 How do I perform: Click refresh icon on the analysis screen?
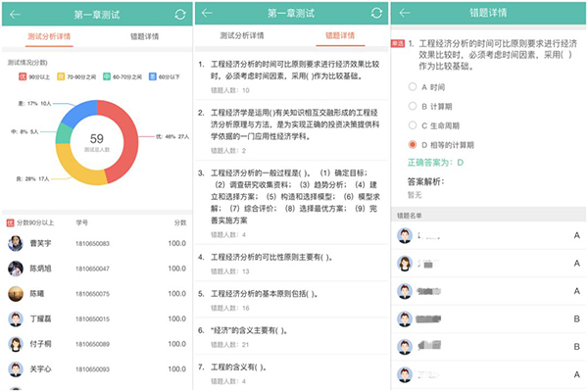point(179,14)
